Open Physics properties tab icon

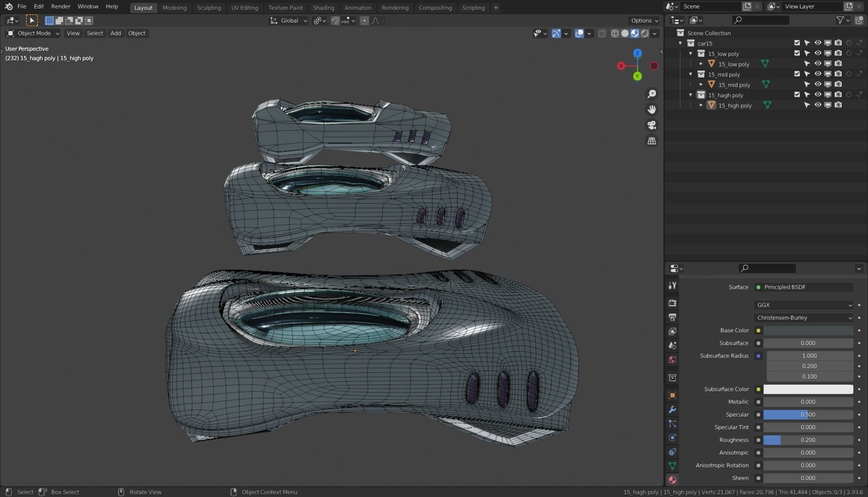coord(672,438)
